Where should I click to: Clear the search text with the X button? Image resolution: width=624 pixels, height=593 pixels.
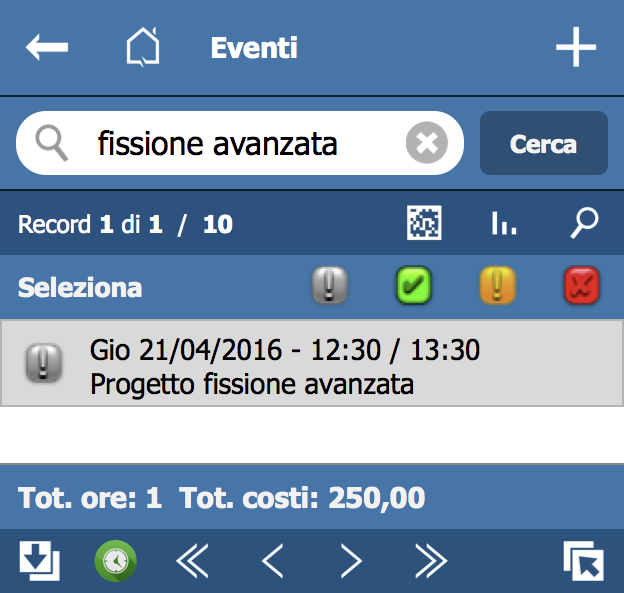(427, 142)
